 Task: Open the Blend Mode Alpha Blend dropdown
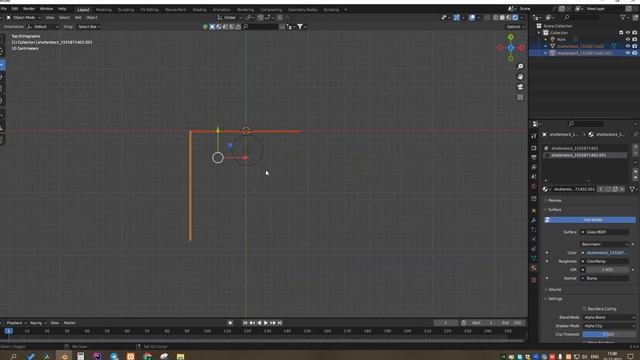[x=609, y=317]
